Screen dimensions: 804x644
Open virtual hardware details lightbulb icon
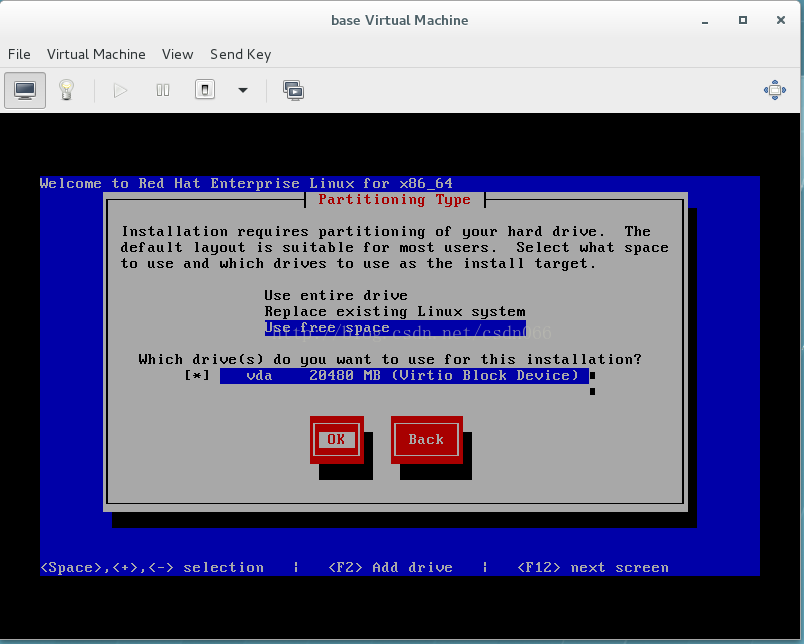67,91
